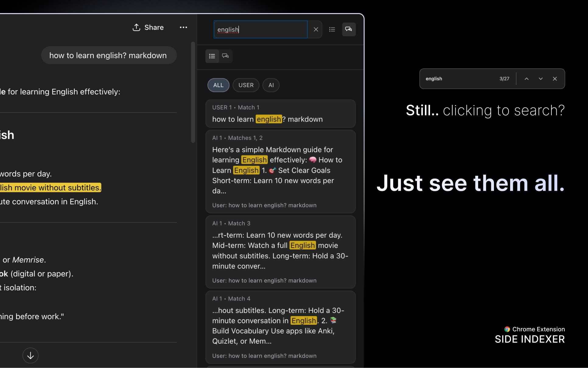Enable the AI messages filter
This screenshot has width=588, height=368.
coord(271,85)
